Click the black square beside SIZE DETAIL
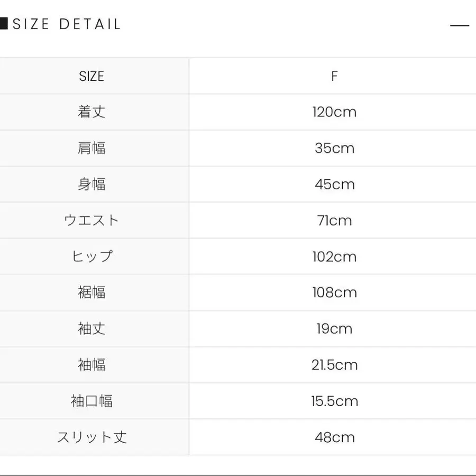Screen dimensions: 476x476 tap(3, 24)
